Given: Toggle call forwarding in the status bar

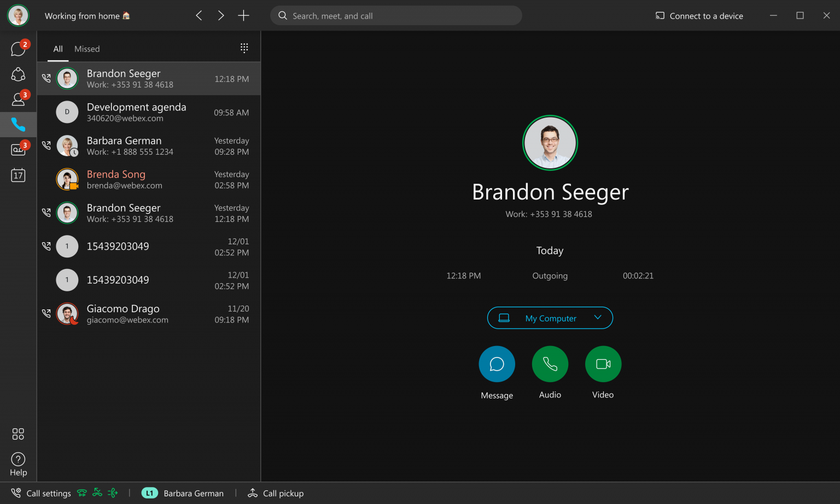Looking at the screenshot, I should pos(112,493).
